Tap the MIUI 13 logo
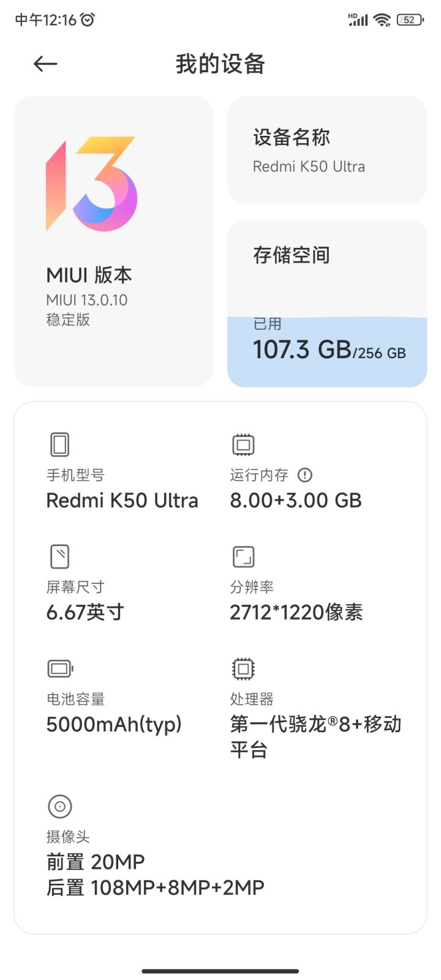The image size is (441, 980). (92, 184)
